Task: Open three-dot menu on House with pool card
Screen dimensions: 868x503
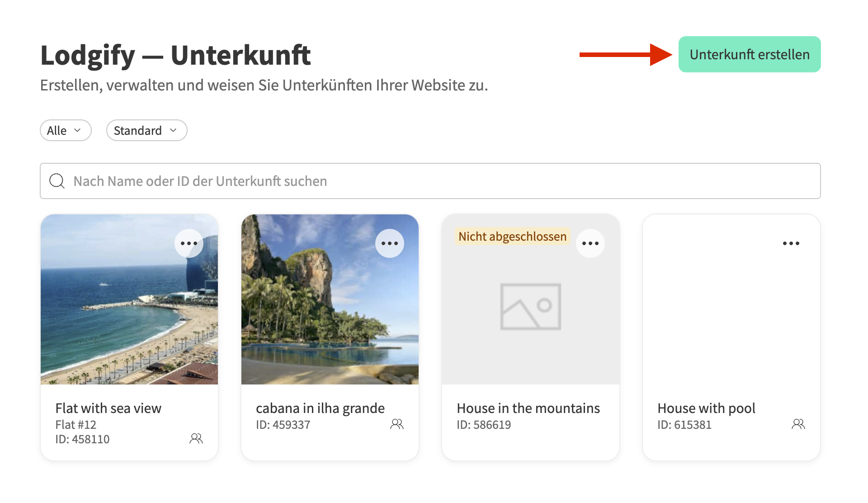Action: click(791, 243)
